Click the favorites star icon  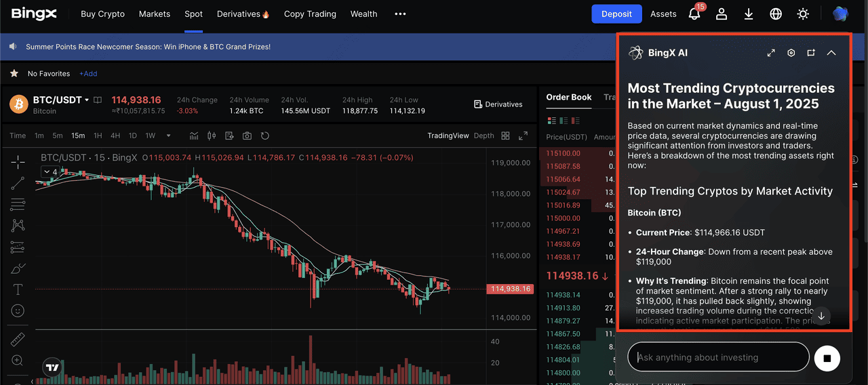coord(14,73)
